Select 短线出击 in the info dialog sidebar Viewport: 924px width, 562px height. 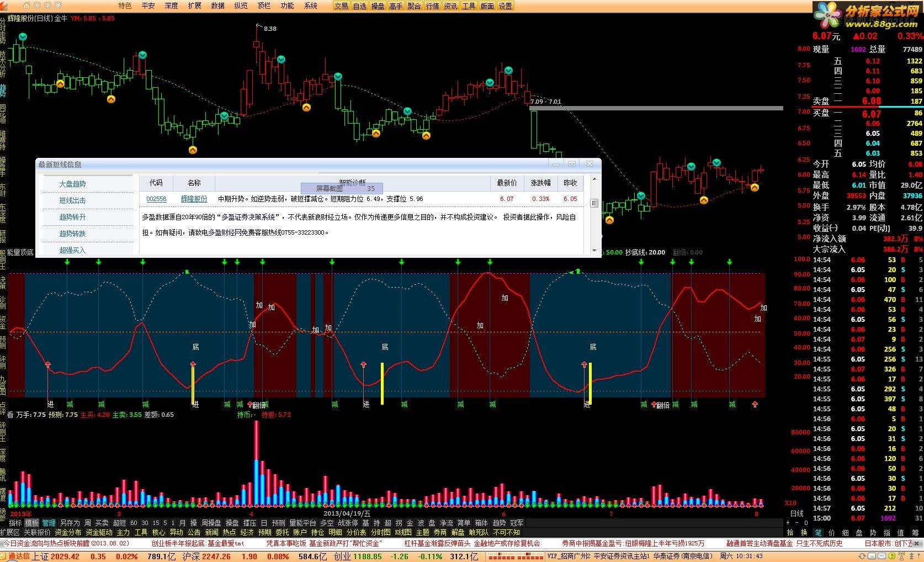coord(72,200)
